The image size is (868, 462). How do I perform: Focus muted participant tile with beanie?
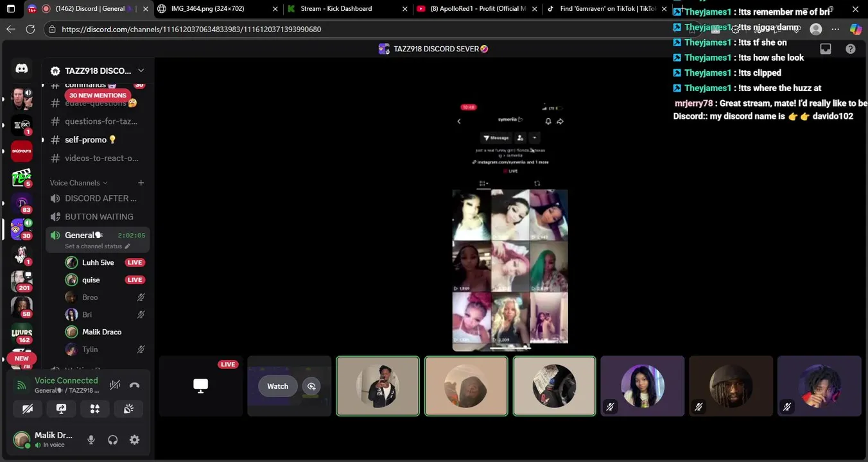(731, 386)
